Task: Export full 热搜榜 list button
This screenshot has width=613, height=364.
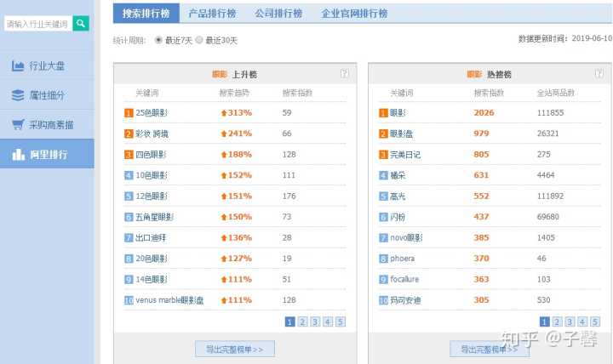Action: coord(490,349)
